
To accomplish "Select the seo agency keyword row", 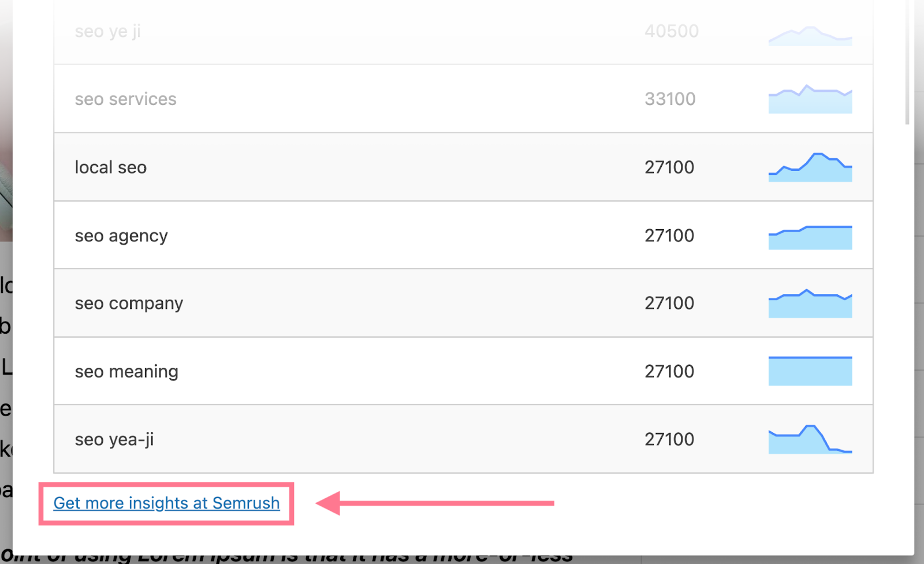I will click(463, 235).
